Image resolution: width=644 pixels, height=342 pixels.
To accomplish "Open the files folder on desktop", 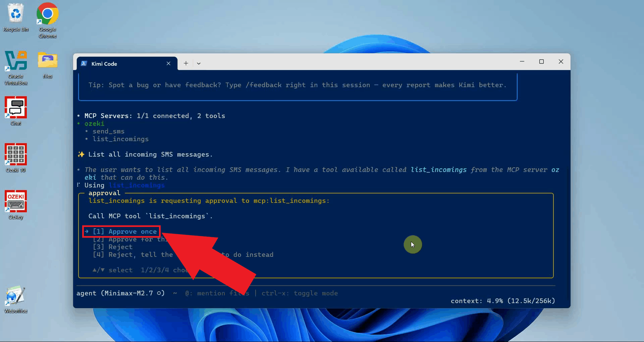I will [47, 64].
